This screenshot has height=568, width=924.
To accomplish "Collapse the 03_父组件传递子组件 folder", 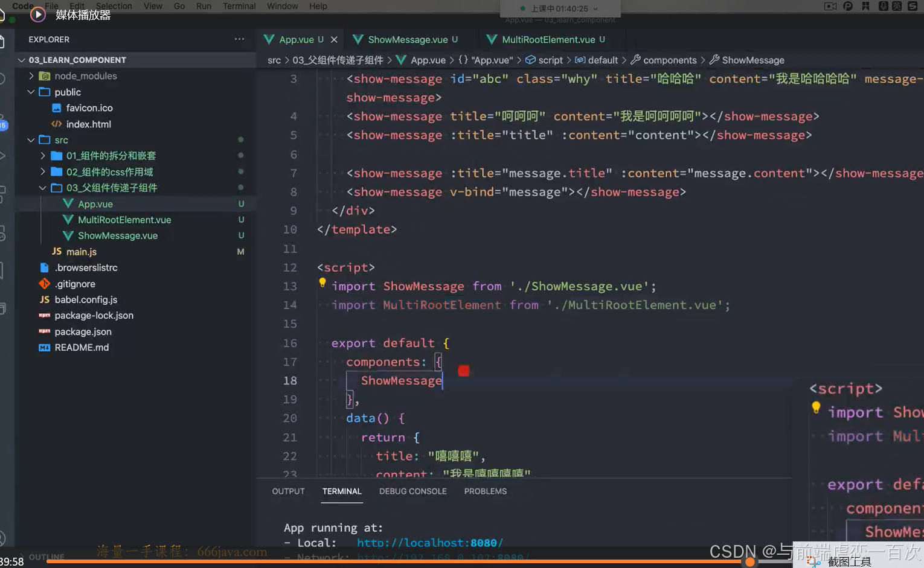I will 43,188.
